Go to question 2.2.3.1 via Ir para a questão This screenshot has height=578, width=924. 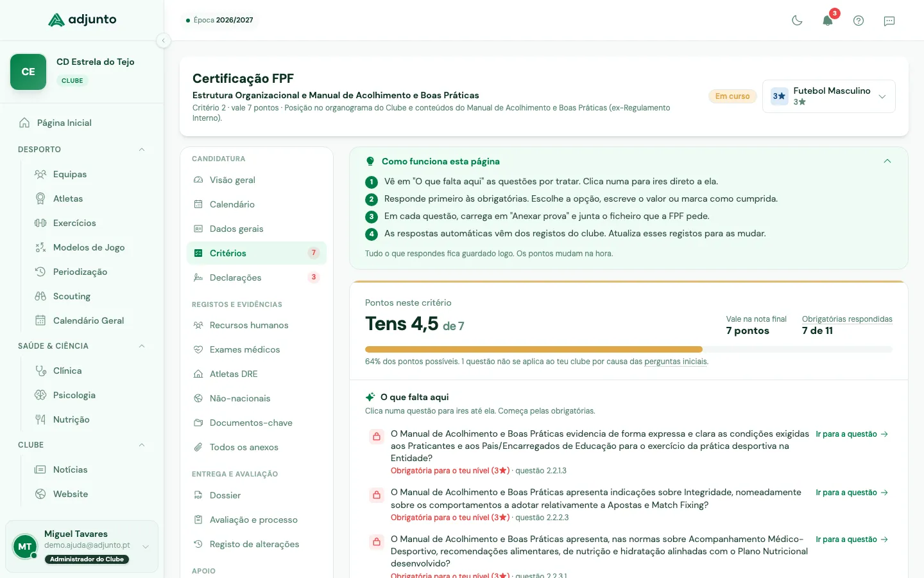click(x=852, y=539)
